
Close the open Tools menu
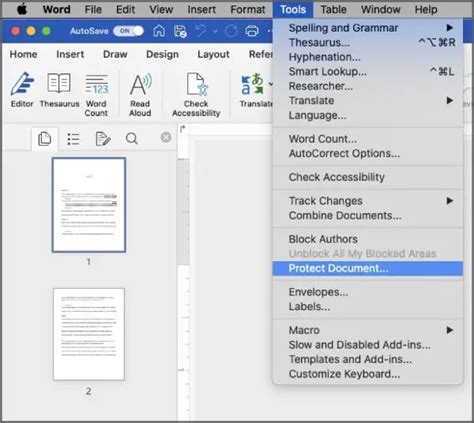click(293, 9)
